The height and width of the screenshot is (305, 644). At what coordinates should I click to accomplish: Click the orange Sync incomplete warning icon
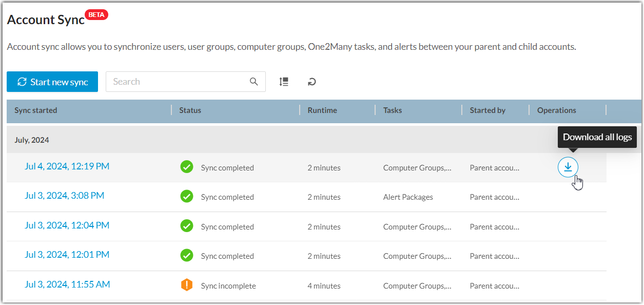pos(186,285)
